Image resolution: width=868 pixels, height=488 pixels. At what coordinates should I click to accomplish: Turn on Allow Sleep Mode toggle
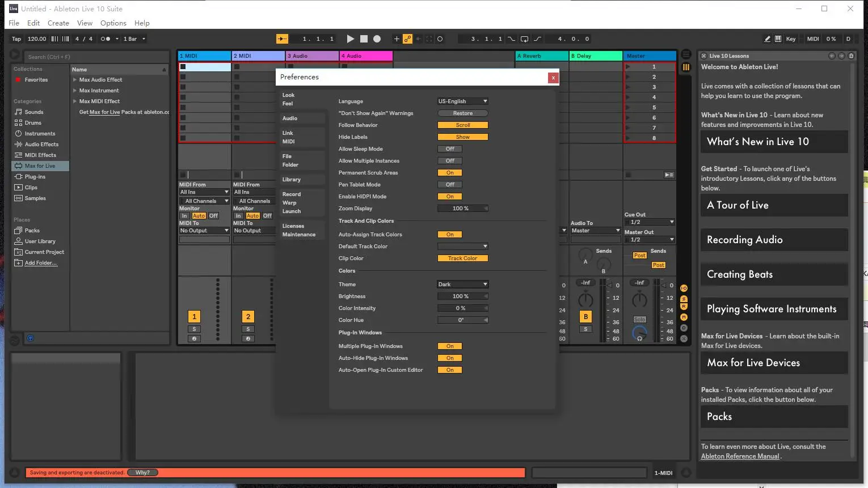(x=450, y=148)
